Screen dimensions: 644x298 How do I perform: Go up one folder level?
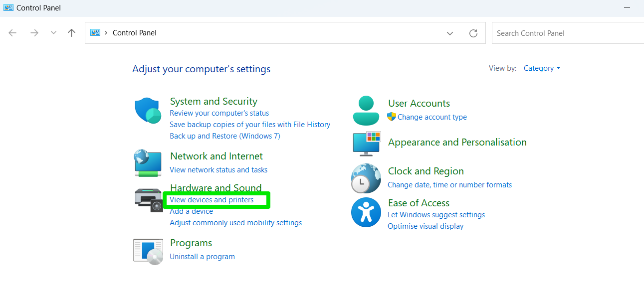[x=72, y=33]
